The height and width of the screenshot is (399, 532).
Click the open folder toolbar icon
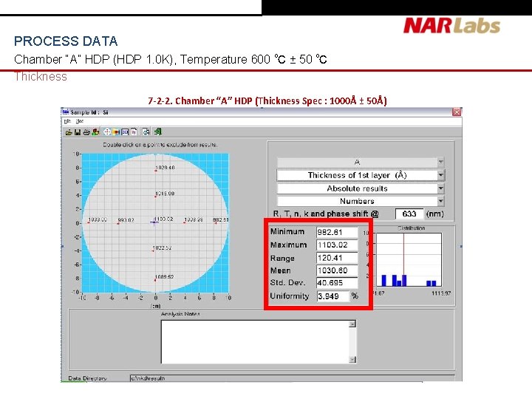pyautogui.click(x=69, y=132)
